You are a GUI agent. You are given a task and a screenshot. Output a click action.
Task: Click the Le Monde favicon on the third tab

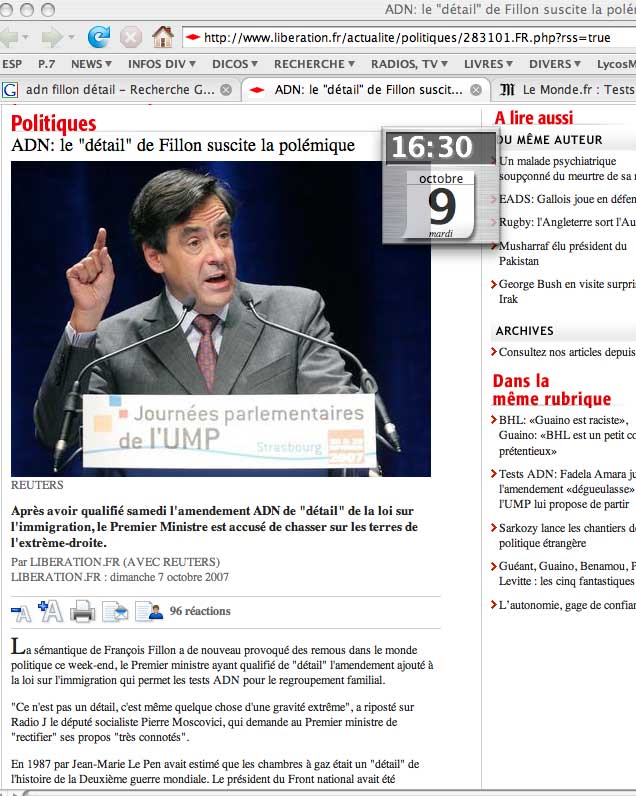pos(507,90)
